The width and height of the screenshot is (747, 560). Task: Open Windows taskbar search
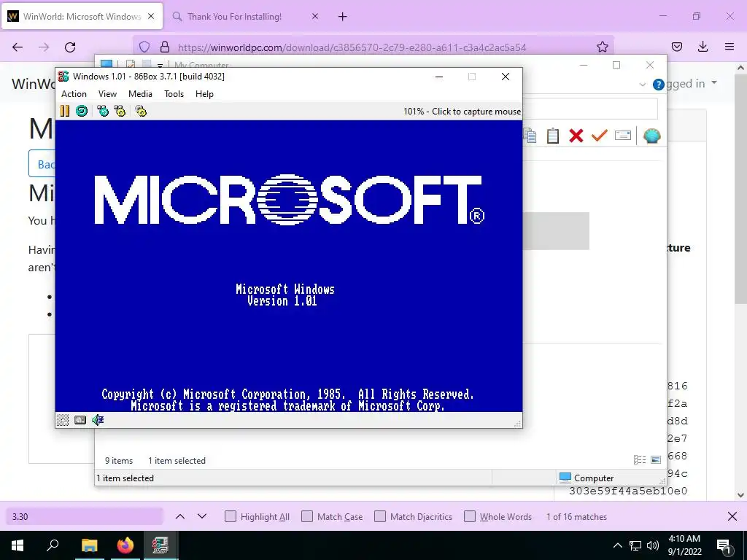pyautogui.click(x=53, y=545)
